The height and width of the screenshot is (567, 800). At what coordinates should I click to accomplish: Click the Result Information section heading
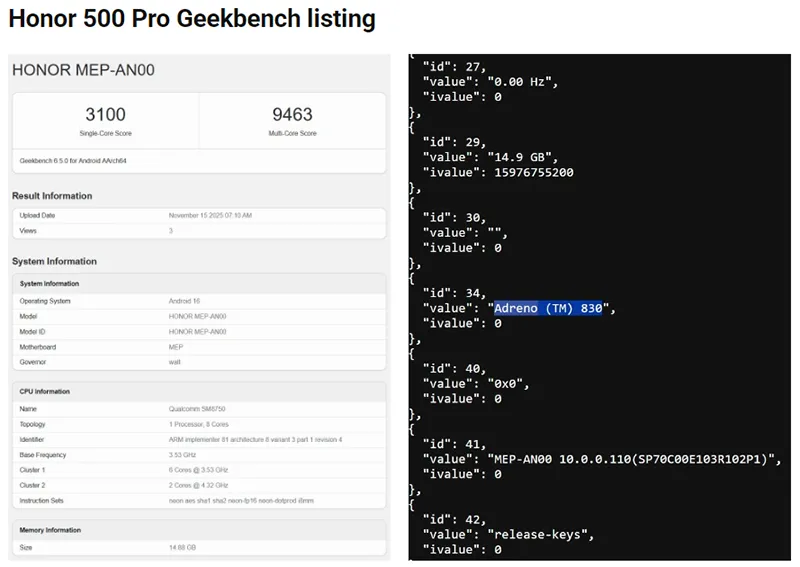52,196
